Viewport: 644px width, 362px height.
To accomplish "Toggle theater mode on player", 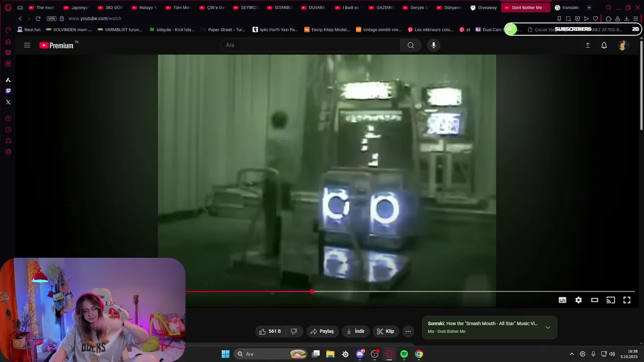I will (595, 300).
